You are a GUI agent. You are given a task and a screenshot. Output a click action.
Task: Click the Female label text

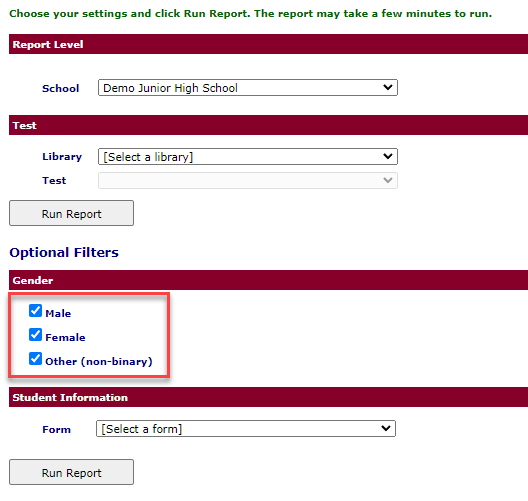(65, 337)
